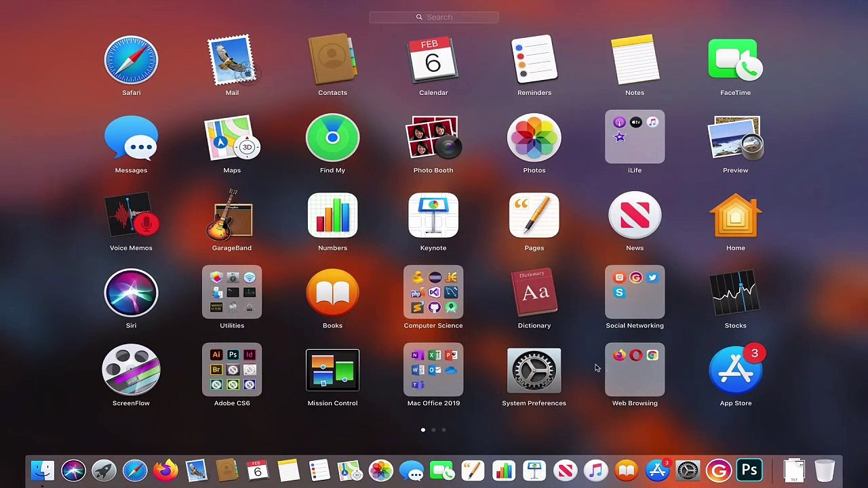
Task: Expand the Utilities folder
Action: [x=232, y=293]
